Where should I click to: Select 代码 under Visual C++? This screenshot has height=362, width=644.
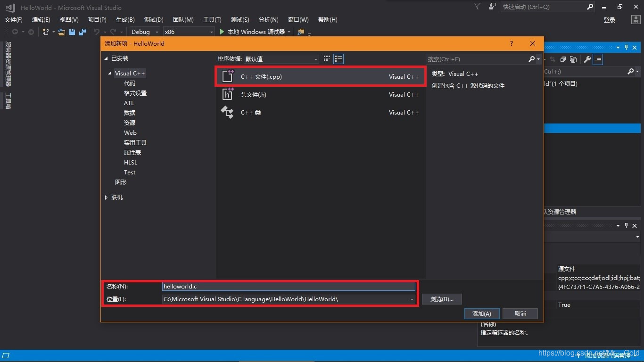[x=129, y=83]
